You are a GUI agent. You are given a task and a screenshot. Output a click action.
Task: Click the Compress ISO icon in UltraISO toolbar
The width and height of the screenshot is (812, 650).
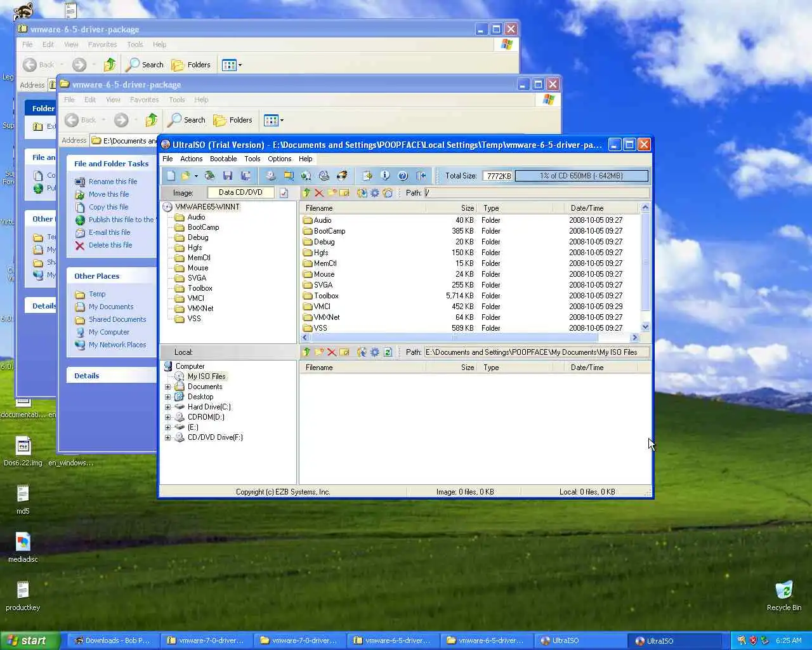[x=289, y=176]
